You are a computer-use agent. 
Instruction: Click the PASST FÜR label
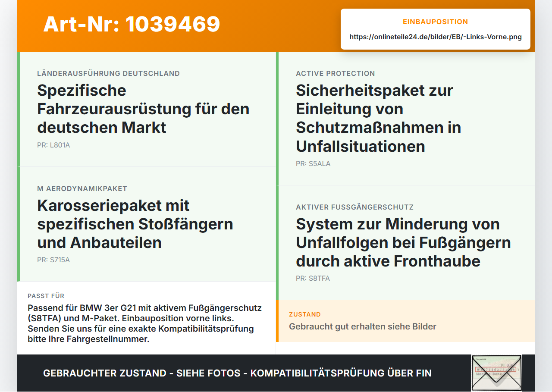tap(46, 296)
